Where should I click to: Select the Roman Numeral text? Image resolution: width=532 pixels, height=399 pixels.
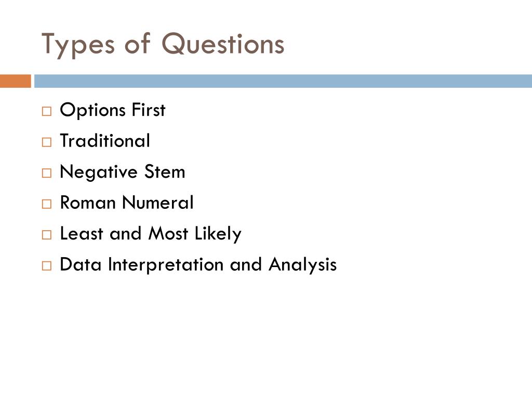pyautogui.click(x=127, y=203)
